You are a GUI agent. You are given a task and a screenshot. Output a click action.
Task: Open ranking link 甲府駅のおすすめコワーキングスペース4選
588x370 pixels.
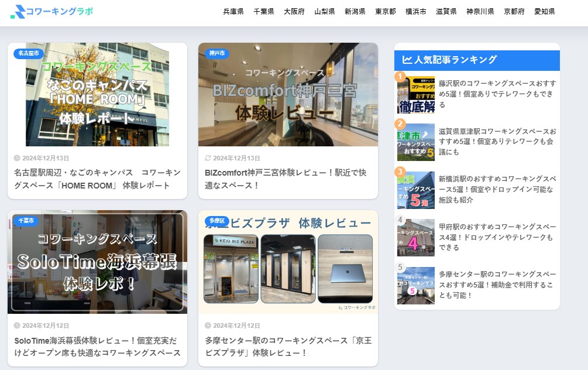497,237
